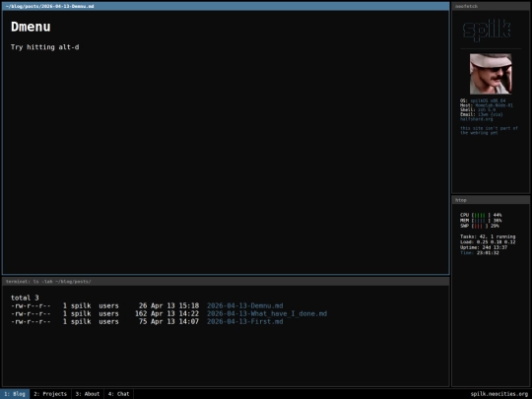Click the SWP usage bar in htop
Screen dimensions: 532x399
pos(480,226)
